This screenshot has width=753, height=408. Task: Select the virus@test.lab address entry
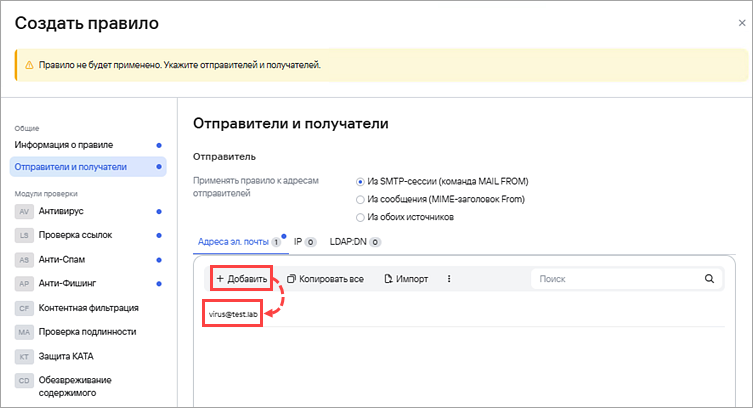pyautogui.click(x=233, y=314)
